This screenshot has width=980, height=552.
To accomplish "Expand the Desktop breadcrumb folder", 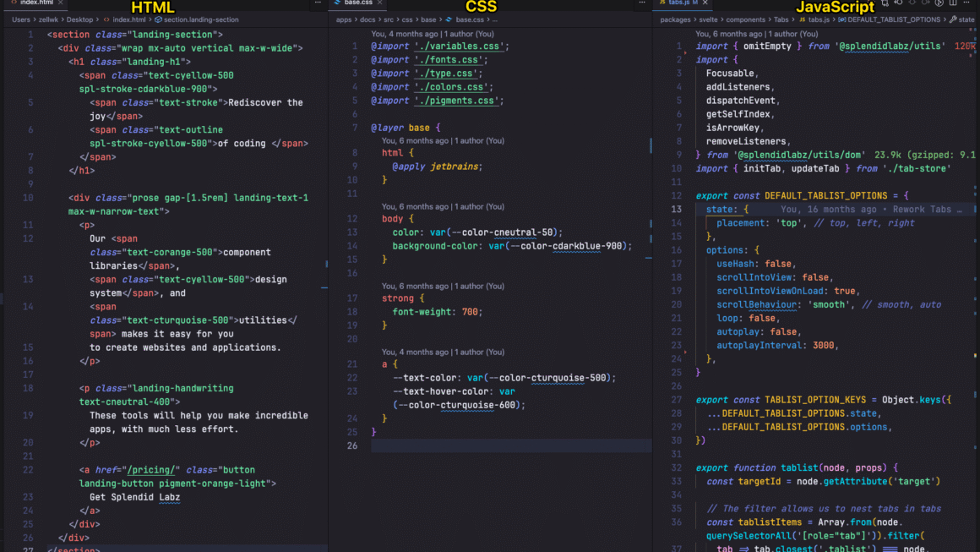I will tap(79, 19).
